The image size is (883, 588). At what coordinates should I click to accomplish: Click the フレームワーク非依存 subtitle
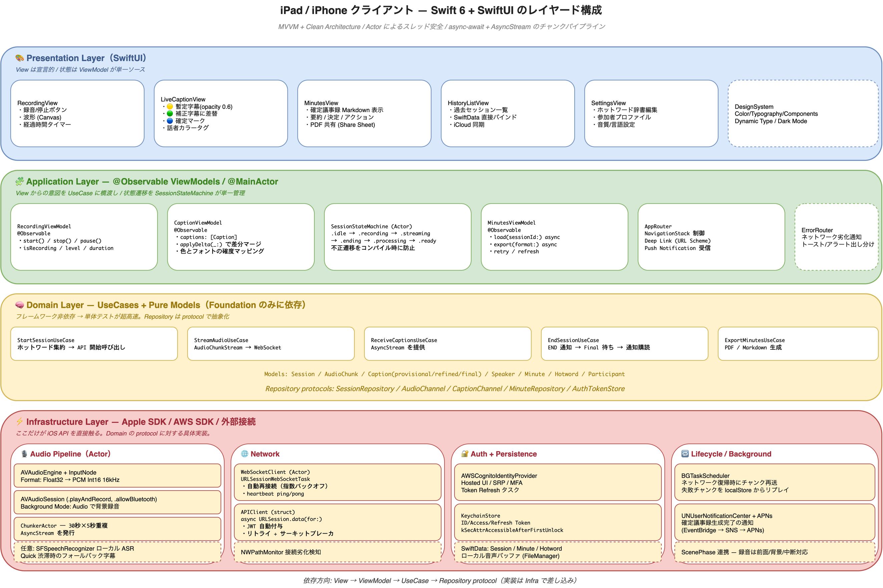(x=122, y=316)
